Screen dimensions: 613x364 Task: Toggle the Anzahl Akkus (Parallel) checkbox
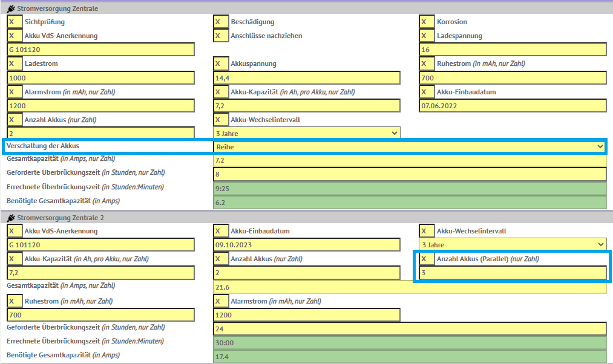coord(427,259)
